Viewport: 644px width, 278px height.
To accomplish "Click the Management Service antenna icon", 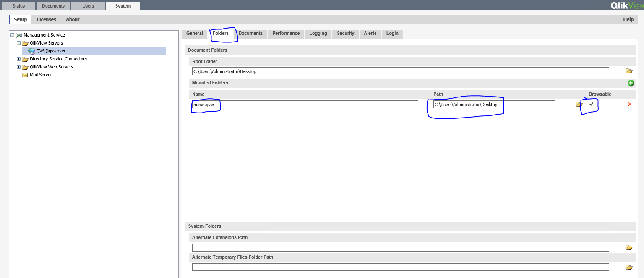I will tap(19, 35).
